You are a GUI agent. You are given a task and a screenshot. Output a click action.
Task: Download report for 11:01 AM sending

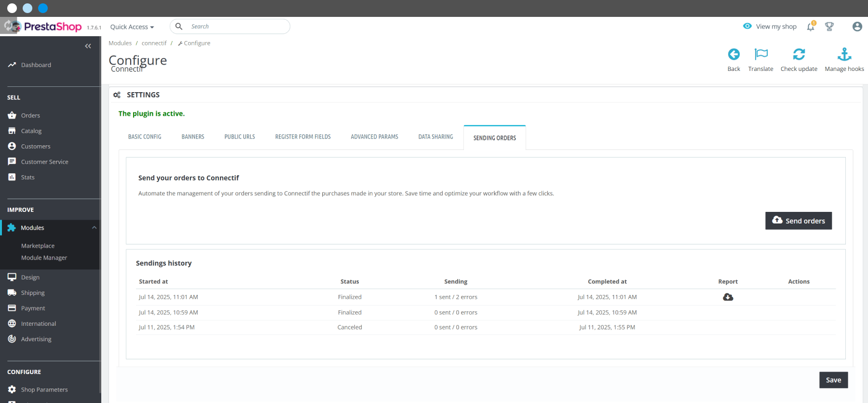(728, 297)
